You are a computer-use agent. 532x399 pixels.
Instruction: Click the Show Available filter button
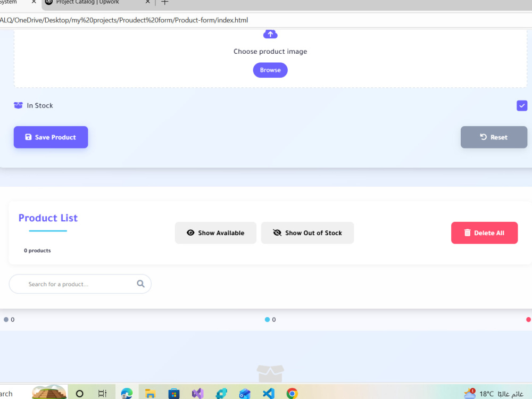point(215,233)
